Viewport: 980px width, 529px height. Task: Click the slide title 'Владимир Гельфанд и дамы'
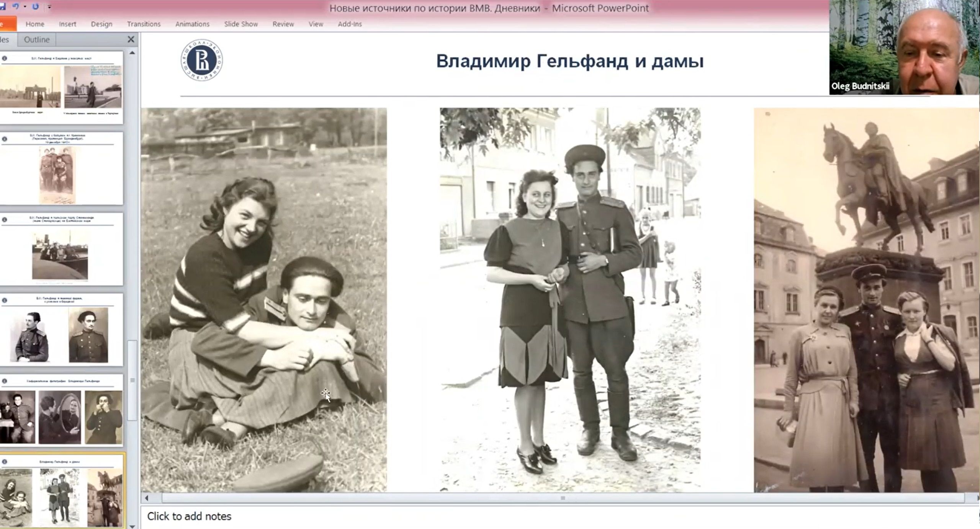569,61
